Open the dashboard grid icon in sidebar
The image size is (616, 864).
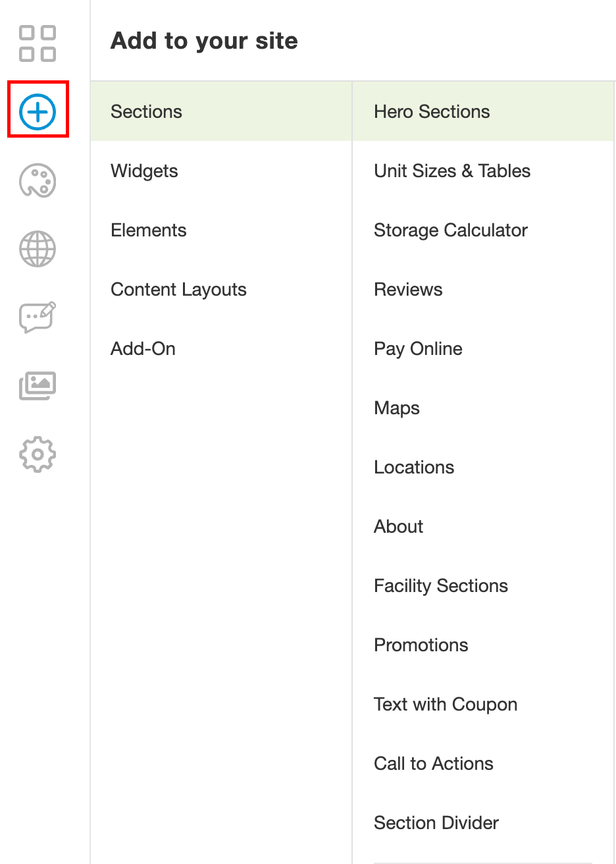tap(38, 43)
